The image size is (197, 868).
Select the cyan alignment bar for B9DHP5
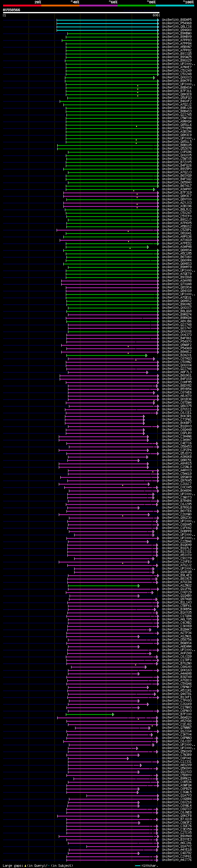[x=108, y=20]
